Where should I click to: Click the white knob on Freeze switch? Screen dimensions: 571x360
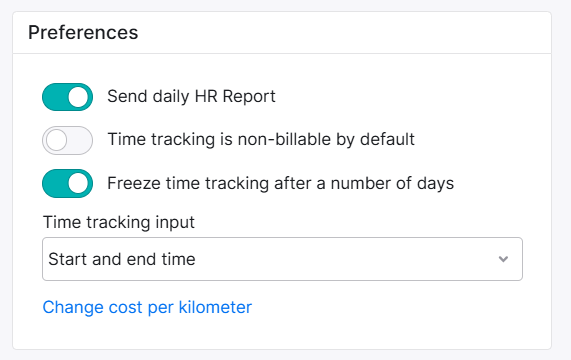[x=78, y=183]
